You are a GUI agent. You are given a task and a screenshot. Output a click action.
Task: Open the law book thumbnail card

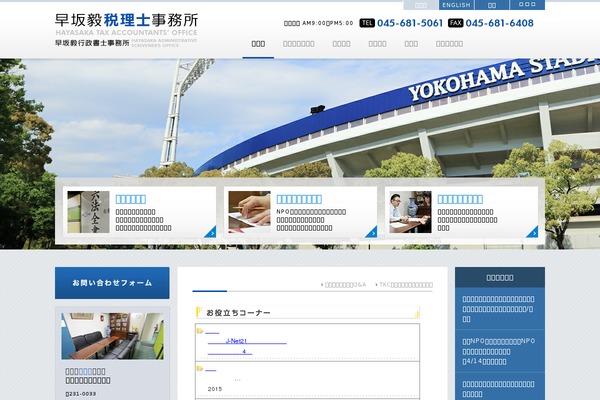point(140,212)
